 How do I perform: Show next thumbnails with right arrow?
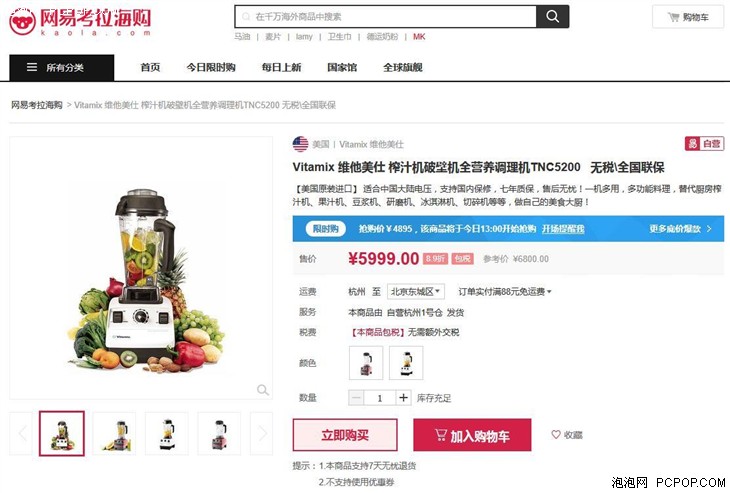pyautogui.click(x=262, y=433)
